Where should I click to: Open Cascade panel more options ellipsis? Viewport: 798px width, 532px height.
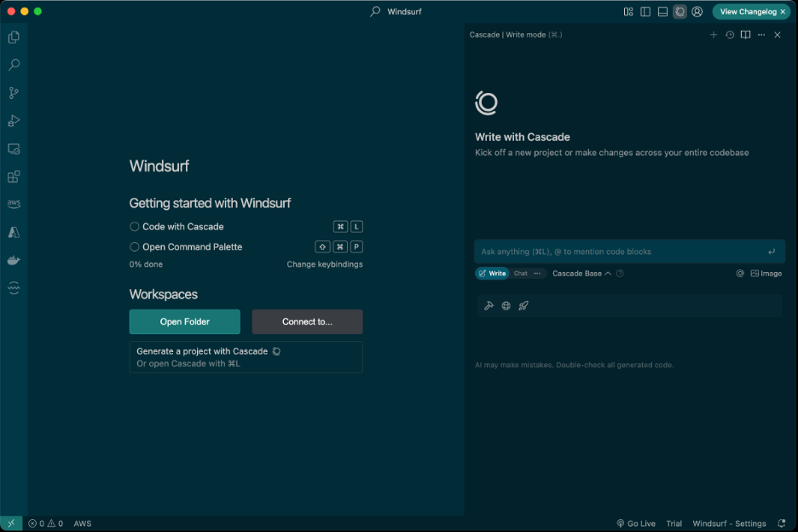click(761, 35)
